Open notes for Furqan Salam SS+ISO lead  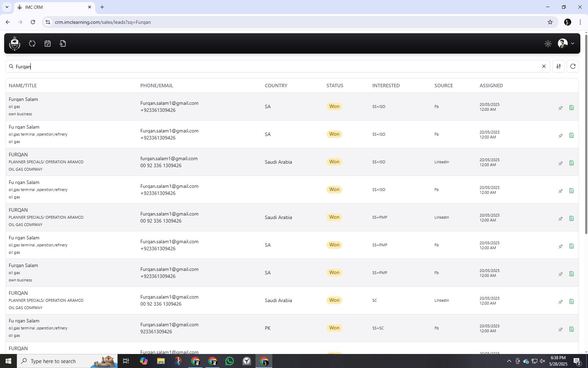[x=572, y=108]
